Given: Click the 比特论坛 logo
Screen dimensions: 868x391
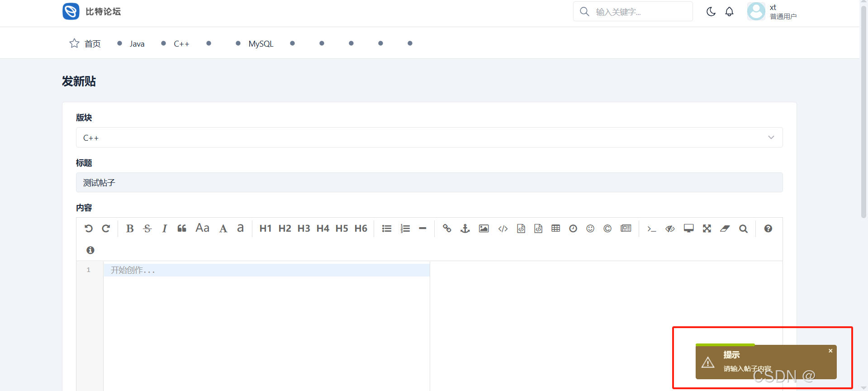Looking at the screenshot, I should coord(92,11).
